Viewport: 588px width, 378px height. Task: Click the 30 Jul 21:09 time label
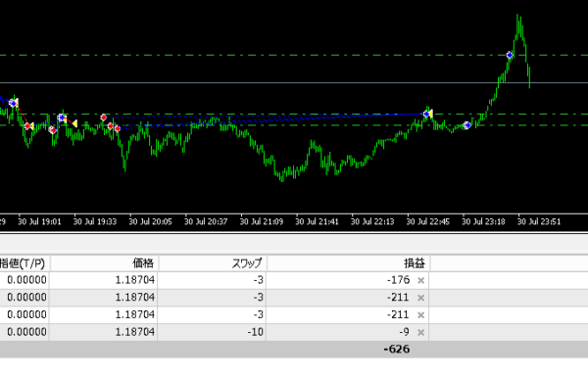(x=262, y=221)
